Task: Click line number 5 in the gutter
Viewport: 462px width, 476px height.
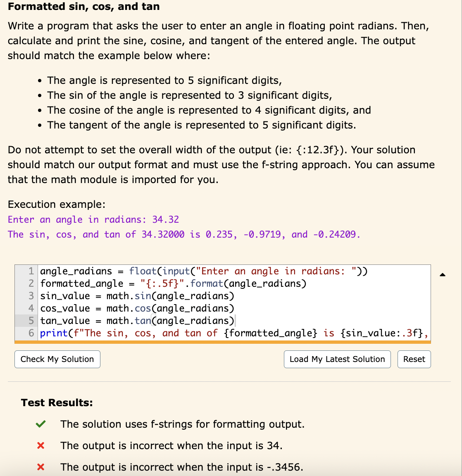Action: point(31,321)
